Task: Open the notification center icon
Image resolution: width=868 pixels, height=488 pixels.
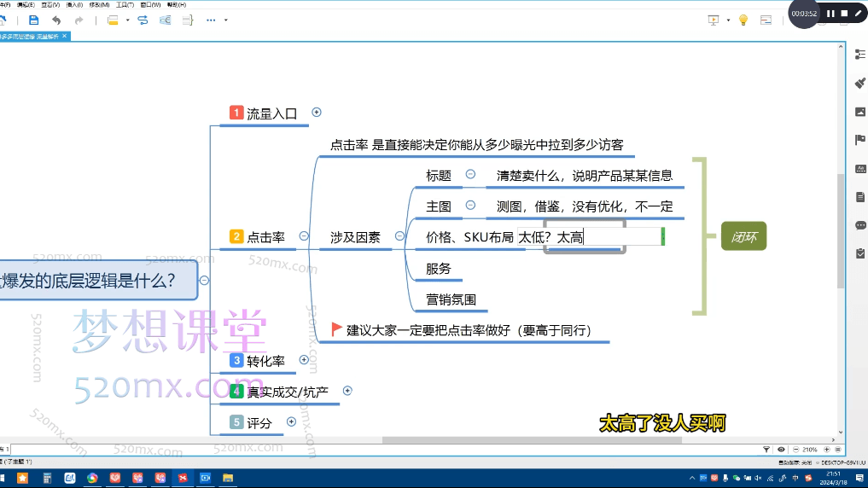Action: pyautogui.click(x=859, y=478)
